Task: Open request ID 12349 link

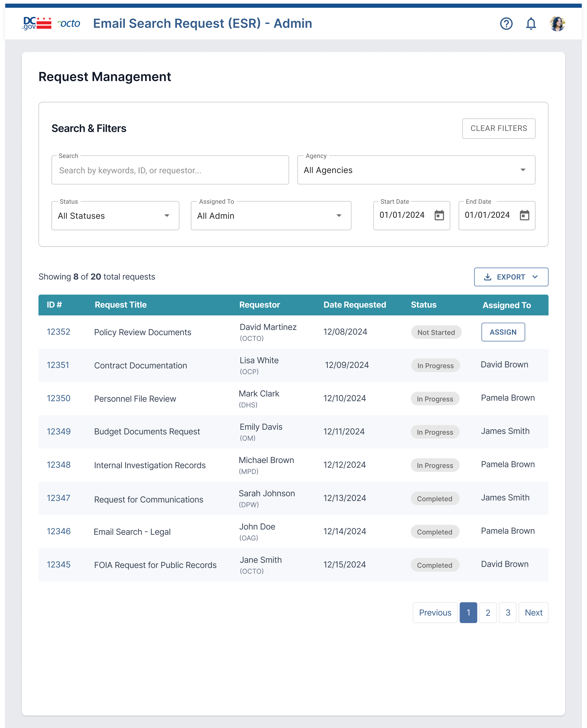Action: (58, 432)
